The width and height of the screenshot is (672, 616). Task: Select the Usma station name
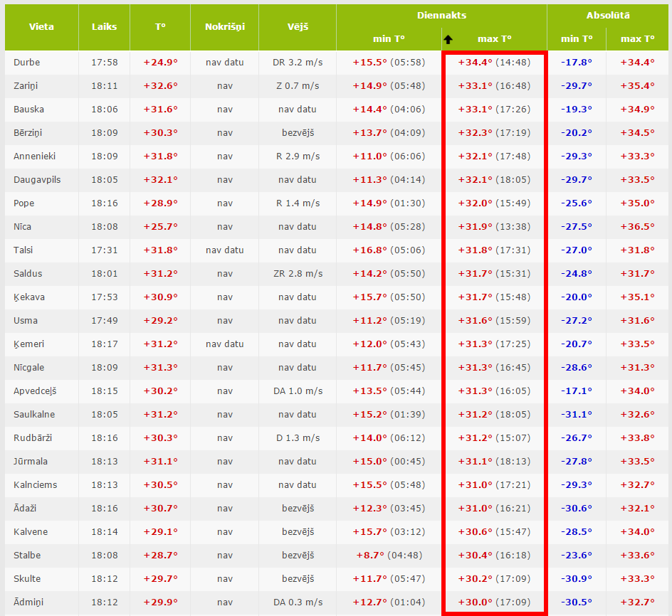click(26, 320)
